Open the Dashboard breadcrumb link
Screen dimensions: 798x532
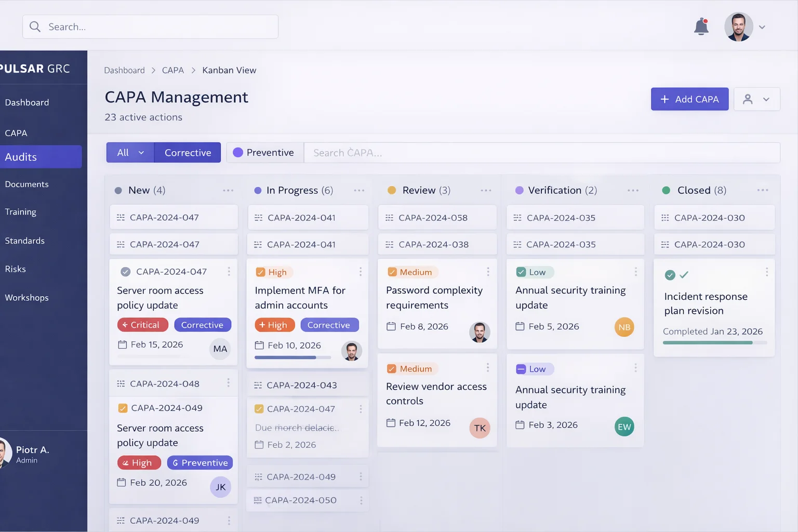[124, 70]
